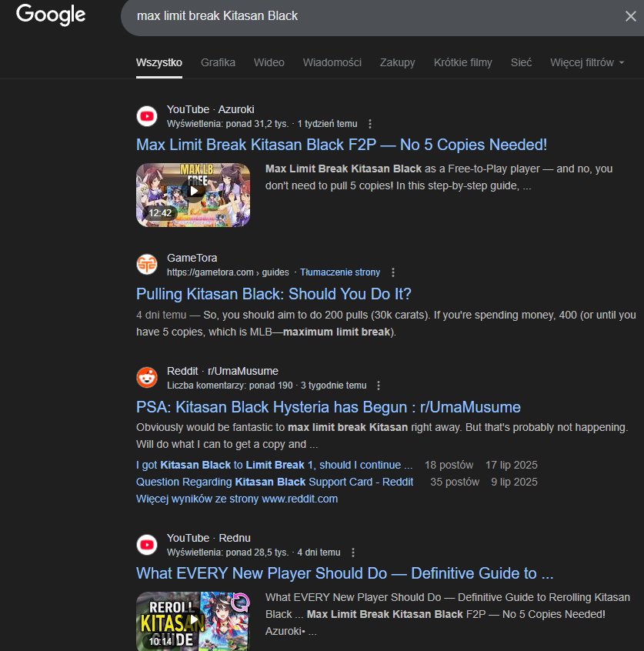Open the Zakupy tab
This screenshot has height=651, width=644.
[x=397, y=62]
